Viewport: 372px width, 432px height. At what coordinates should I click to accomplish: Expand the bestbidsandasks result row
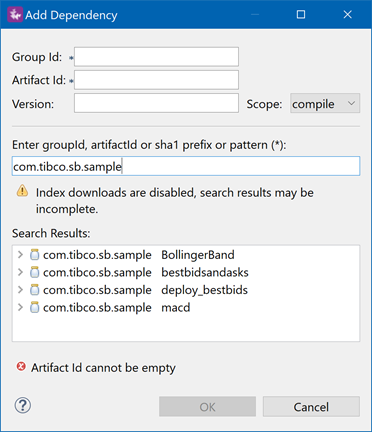(x=20, y=272)
